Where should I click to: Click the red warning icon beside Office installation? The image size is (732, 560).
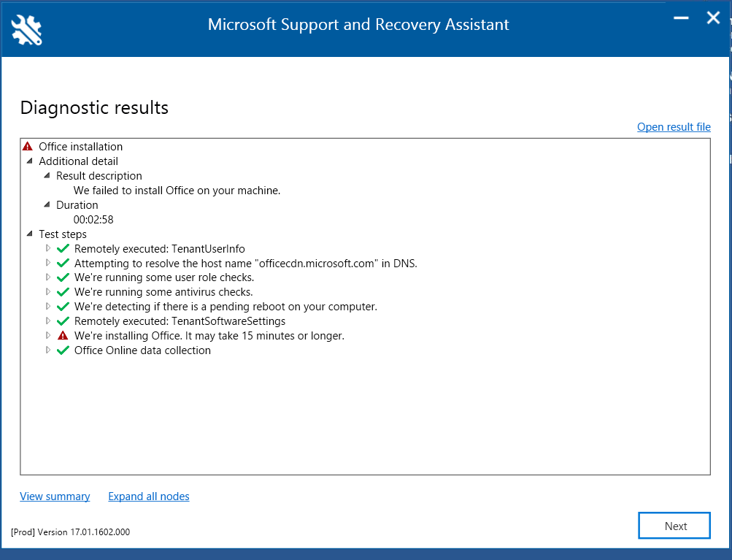click(x=28, y=147)
